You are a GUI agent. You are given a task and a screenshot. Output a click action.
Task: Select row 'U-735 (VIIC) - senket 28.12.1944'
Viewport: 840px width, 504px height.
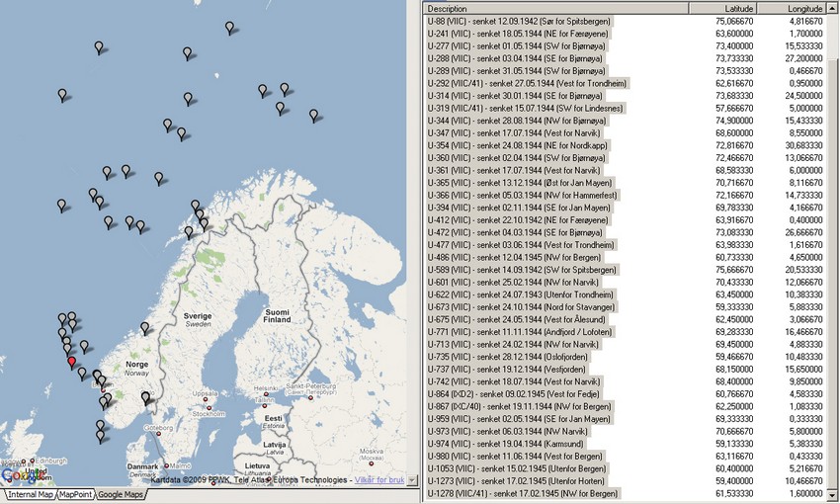tap(626, 357)
